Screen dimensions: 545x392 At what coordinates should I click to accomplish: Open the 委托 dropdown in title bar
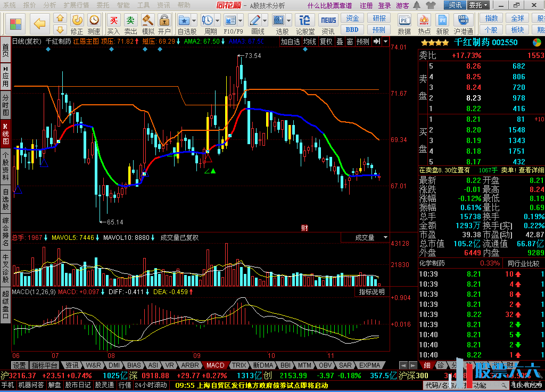tap(478, 5)
